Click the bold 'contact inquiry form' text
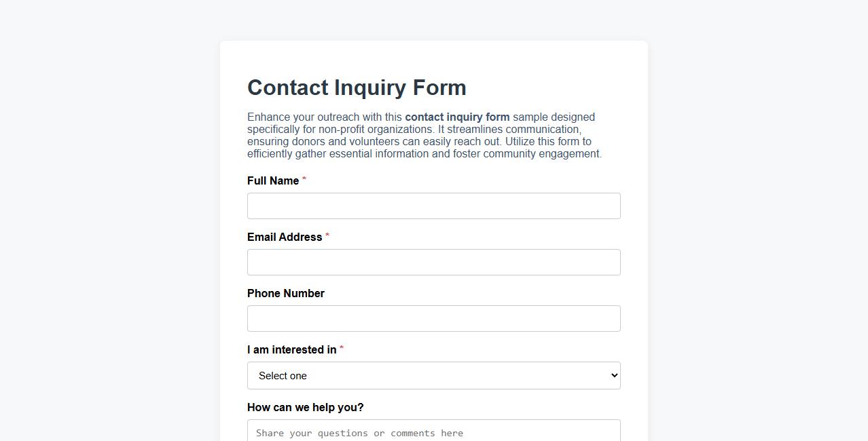 [x=457, y=117]
